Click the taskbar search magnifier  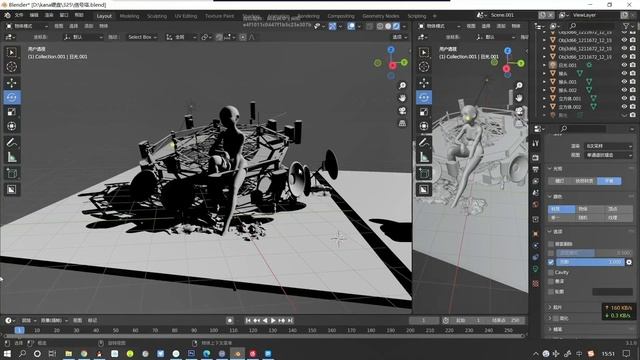tap(22, 353)
